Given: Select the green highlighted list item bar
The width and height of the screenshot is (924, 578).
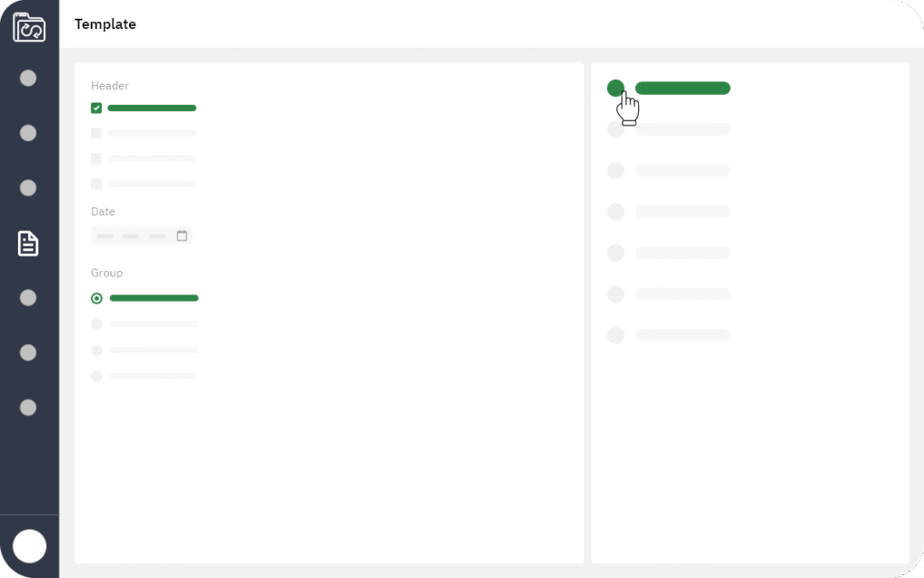Looking at the screenshot, I should 682,89.
